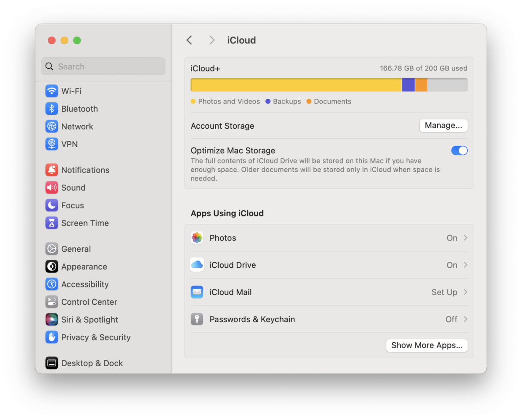
Task: Open Wi-Fi settings via the Wi-Fi icon
Action: 51,91
